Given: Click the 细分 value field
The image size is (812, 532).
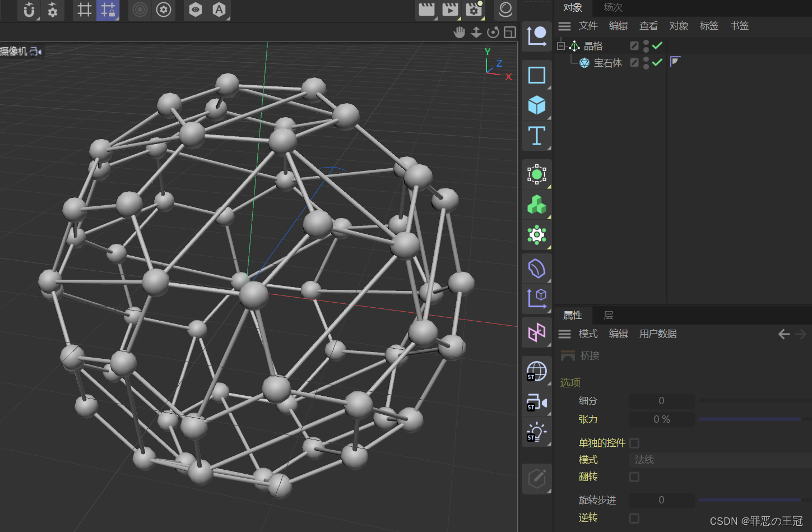Looking at the screenshot, I should tap(662, 401).
